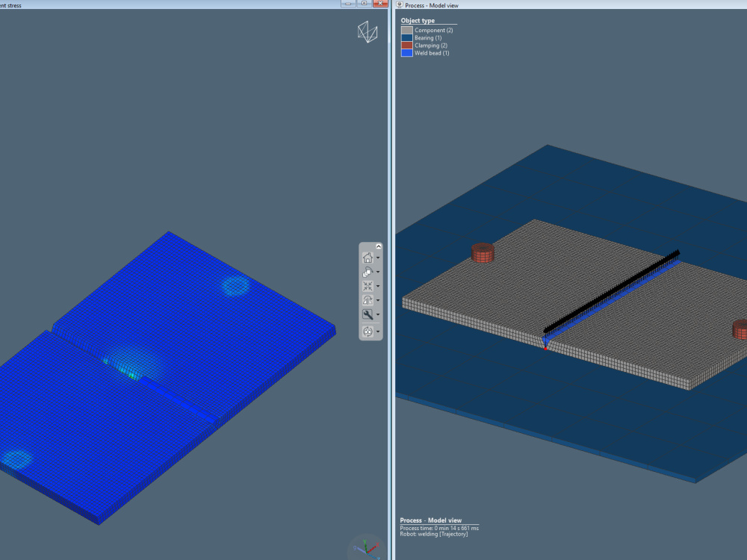Image resolution: width=747 pixels, height=560 pixels.
Task: Click the rotate-cubes view icon in toolbar
Action: [368, 272]
